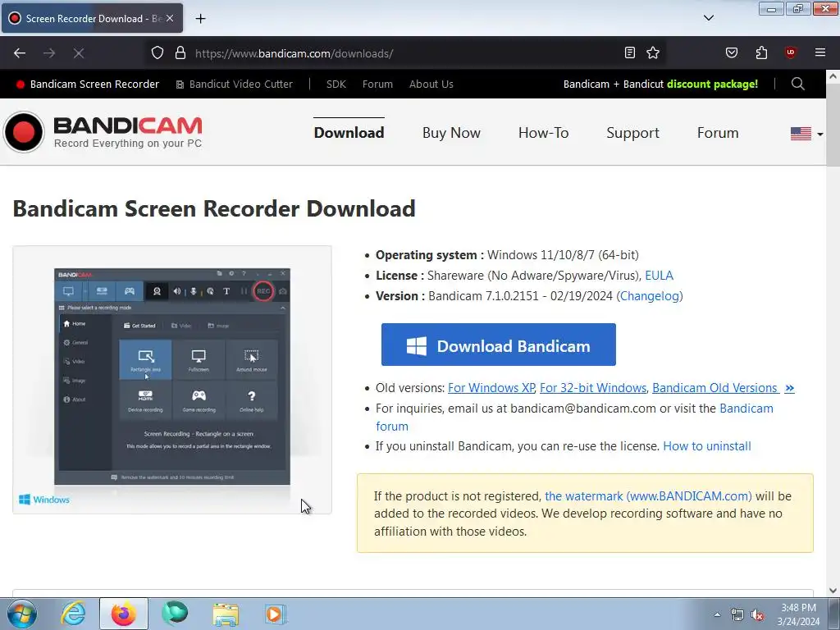Open the How-To menu
This screenshot has height=630, width=840.
[x=543, y=133]
